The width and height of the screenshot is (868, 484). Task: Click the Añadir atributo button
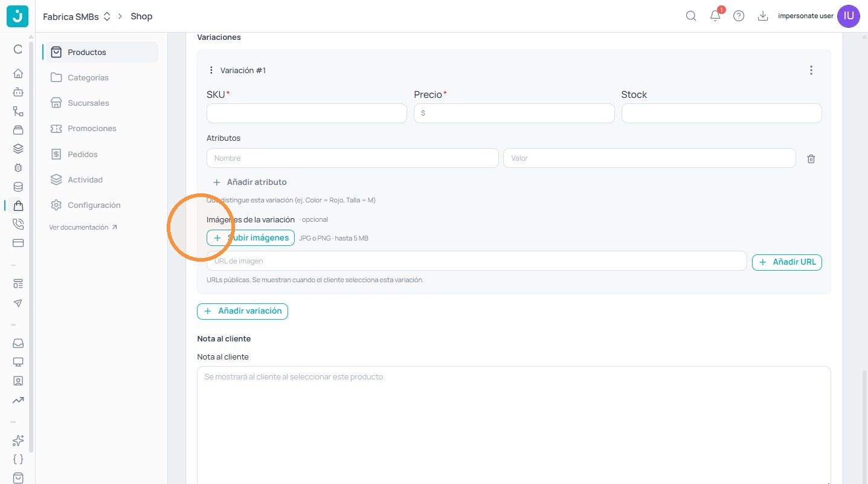pos(249,182)
